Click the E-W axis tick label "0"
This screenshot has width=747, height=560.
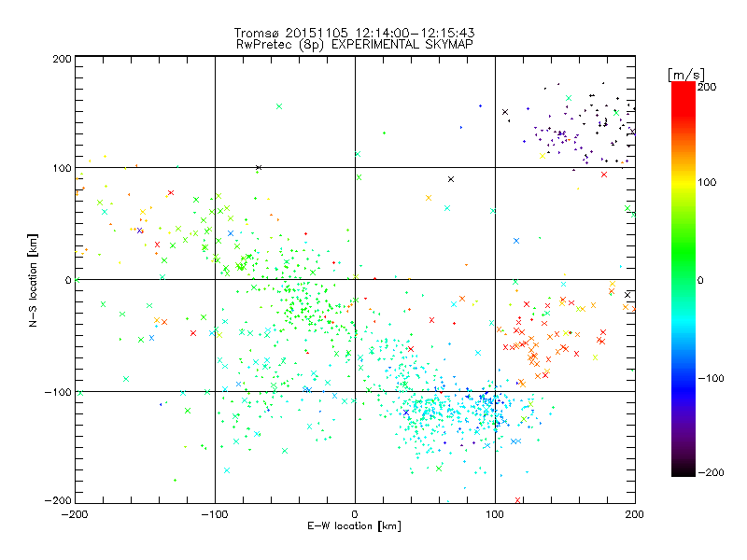(x=355, y=514)
